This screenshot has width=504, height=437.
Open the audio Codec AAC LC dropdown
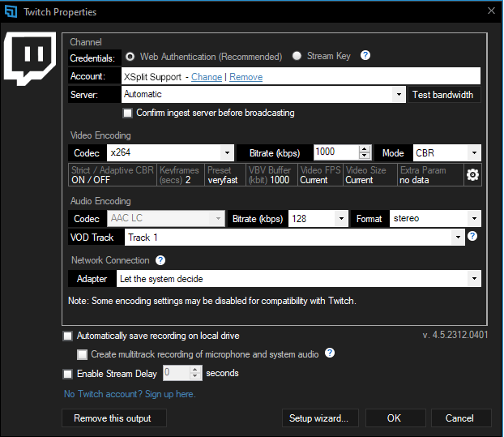tap(166, 218)
